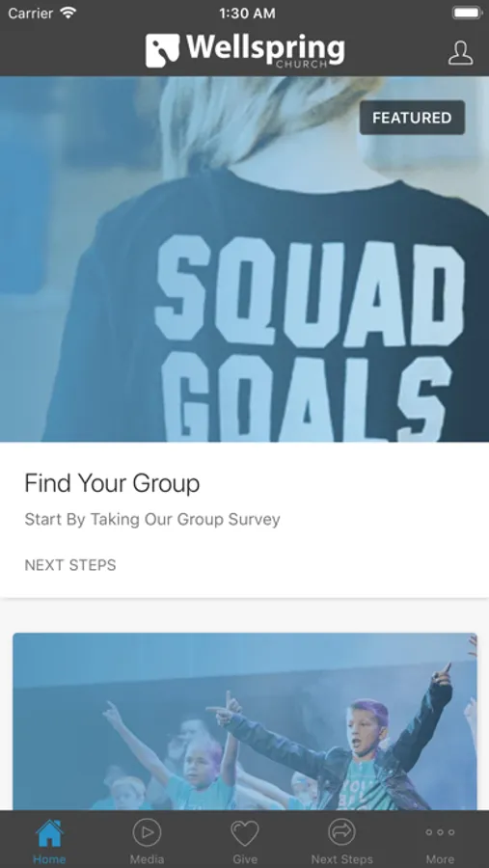Click the FEATURED badge
The height and width of the screenshot is (868, 489).
click(412, 118)
